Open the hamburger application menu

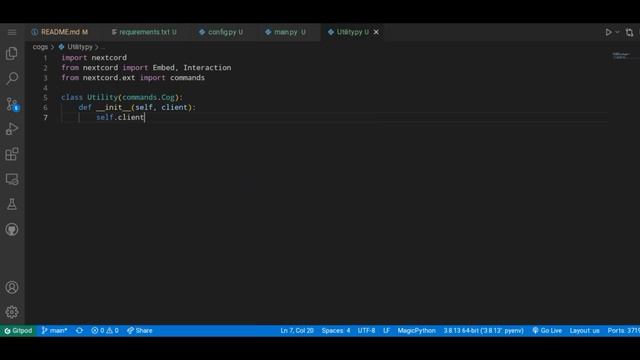pos(12,32)
